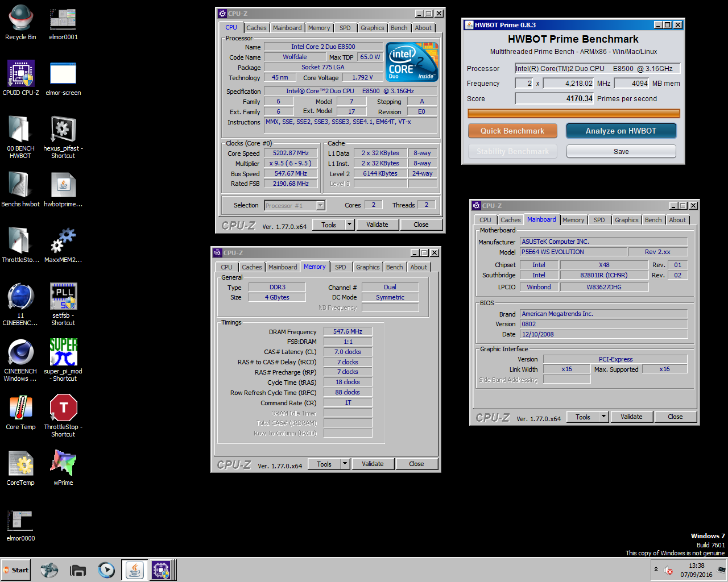Open the elmor-screen desktop file
This screenshot has width=728, height=582.
63,78
